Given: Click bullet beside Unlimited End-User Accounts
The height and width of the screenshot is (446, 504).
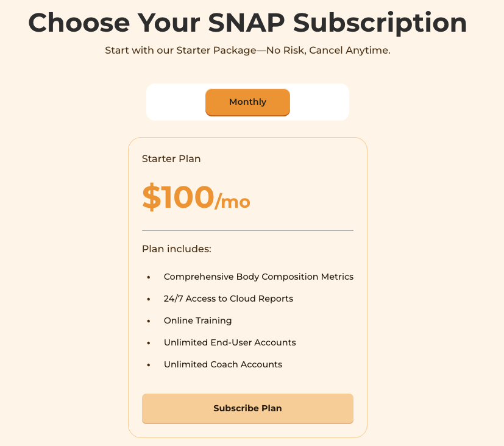Looking at the screenshot, I should [149, 343].
